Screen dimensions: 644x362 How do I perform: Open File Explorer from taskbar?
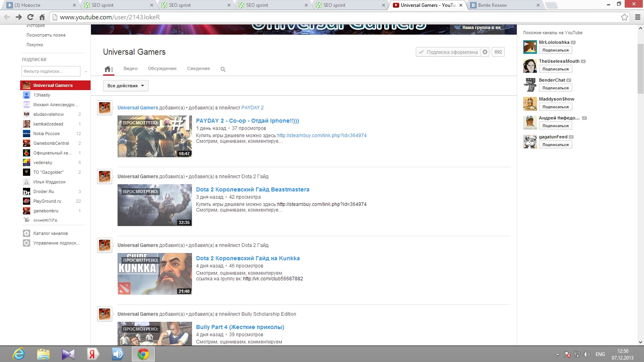point(43,354)
